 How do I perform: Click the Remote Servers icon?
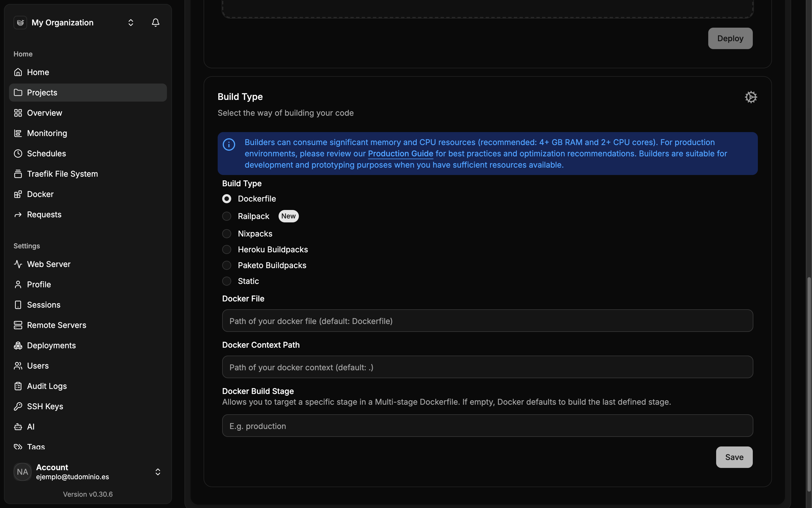coord(18,325)
